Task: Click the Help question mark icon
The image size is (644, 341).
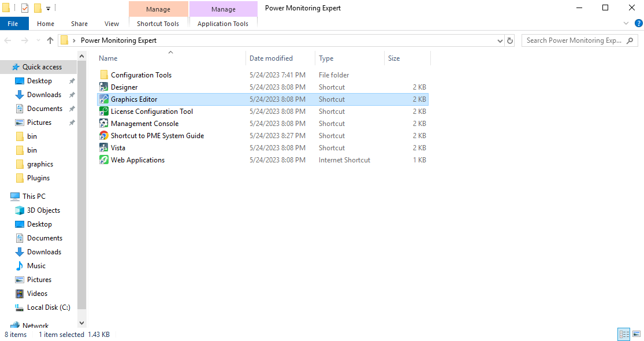Action: 638,24
